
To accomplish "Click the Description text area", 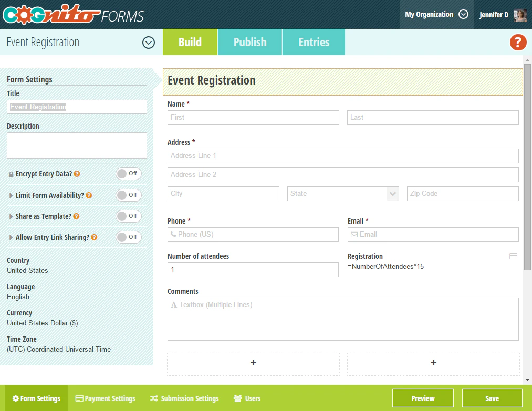I will point(77,145).
